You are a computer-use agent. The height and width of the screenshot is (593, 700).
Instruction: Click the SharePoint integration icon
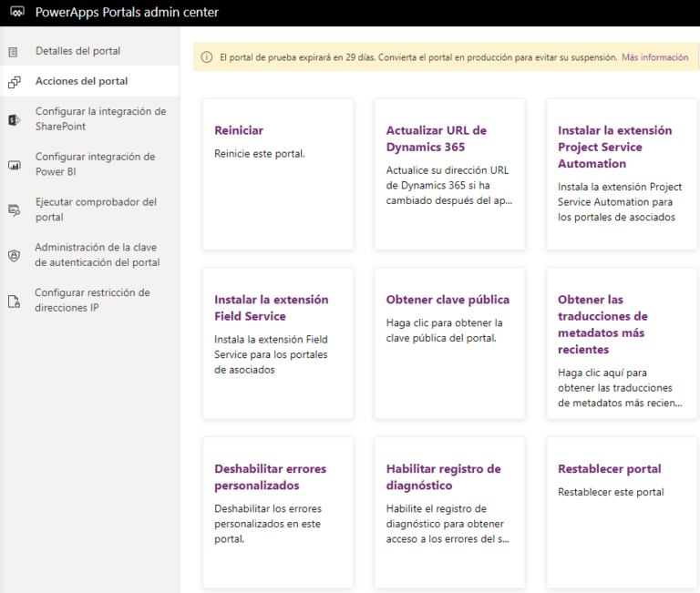[x=15, y=119]
